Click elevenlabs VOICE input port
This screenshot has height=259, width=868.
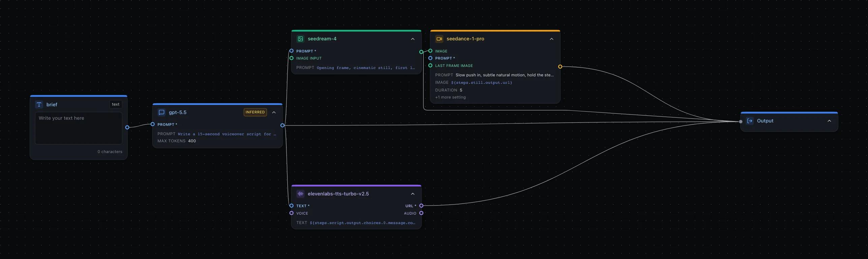click(x=291, y=213)
